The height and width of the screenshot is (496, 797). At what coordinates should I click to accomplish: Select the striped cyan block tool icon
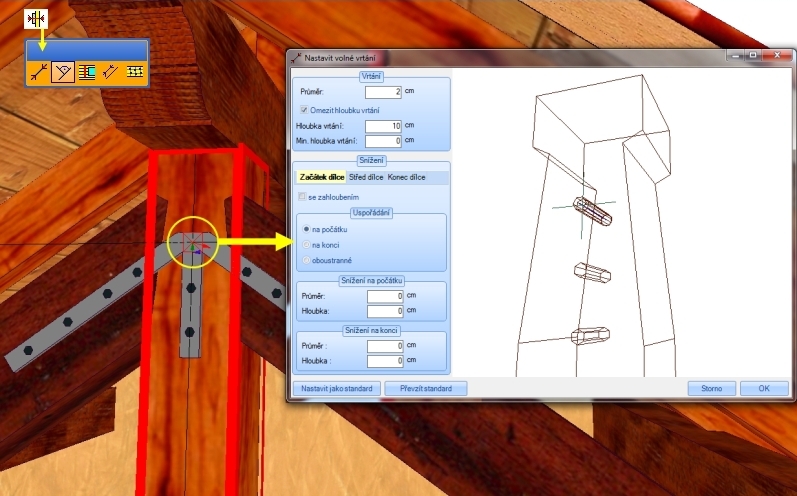tap(87, 72)
